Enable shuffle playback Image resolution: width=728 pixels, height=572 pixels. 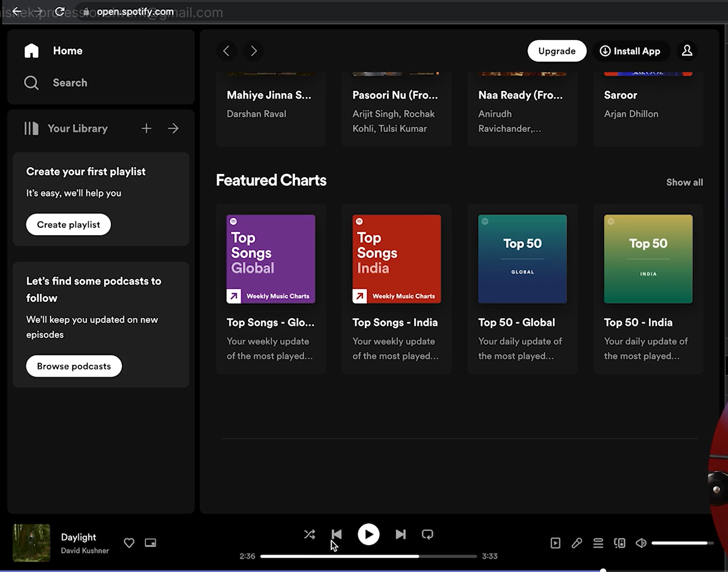310,535
